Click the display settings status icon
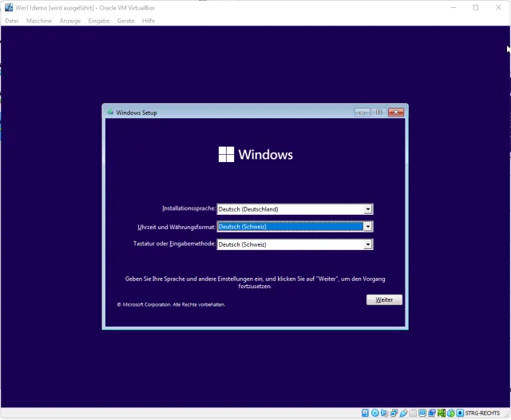Viewport: 511px width, 420px height. pos(422,413)
